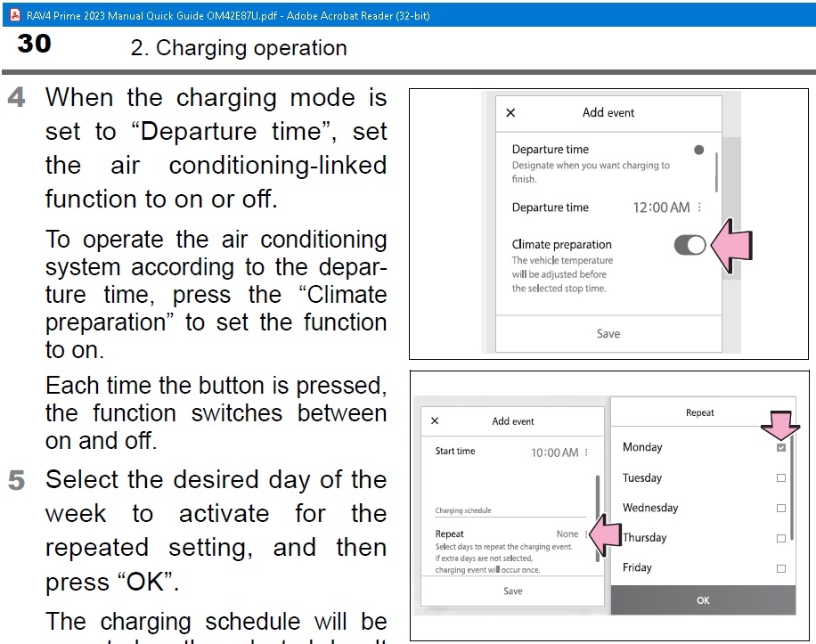Click the 'Thursday' row label
Image resolution: width=816 pixels, height=644 pixels.
tap(645, 537)
